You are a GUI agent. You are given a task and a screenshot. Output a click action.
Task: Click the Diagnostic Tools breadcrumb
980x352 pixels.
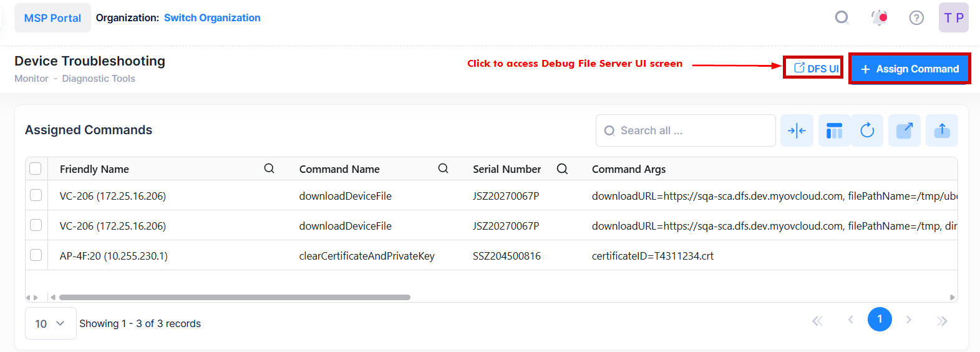[x=99, y=79]
